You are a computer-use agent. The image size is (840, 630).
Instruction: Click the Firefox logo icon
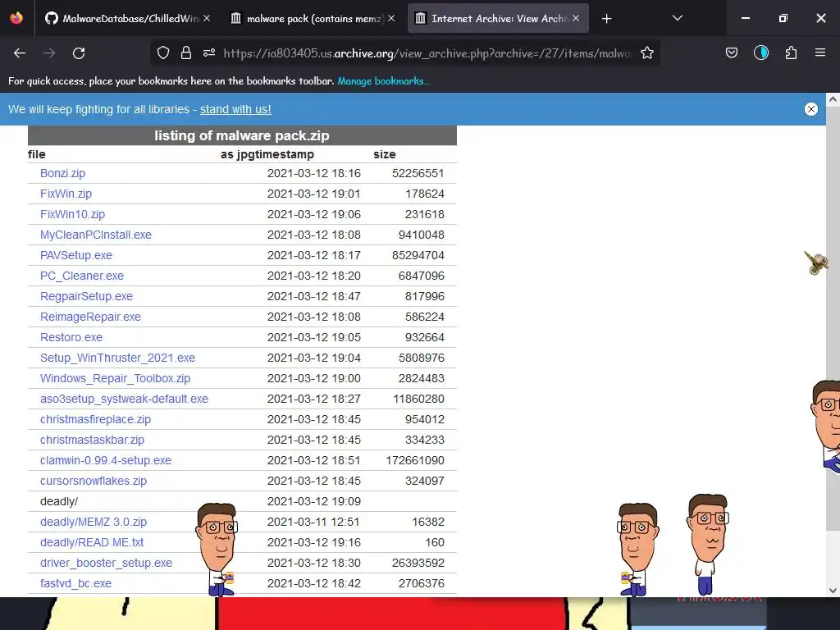click(x=16, y=18)
